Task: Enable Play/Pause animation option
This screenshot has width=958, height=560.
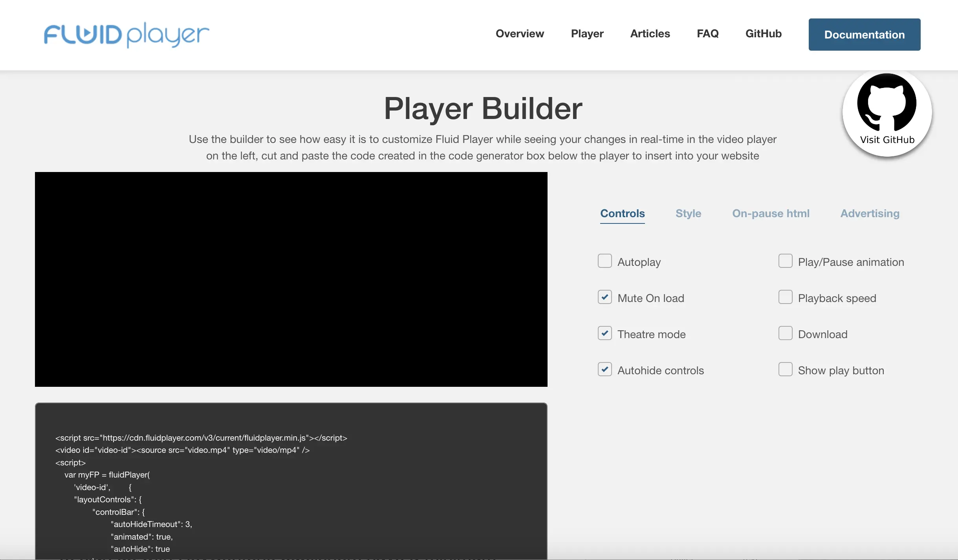Action: 785,261
